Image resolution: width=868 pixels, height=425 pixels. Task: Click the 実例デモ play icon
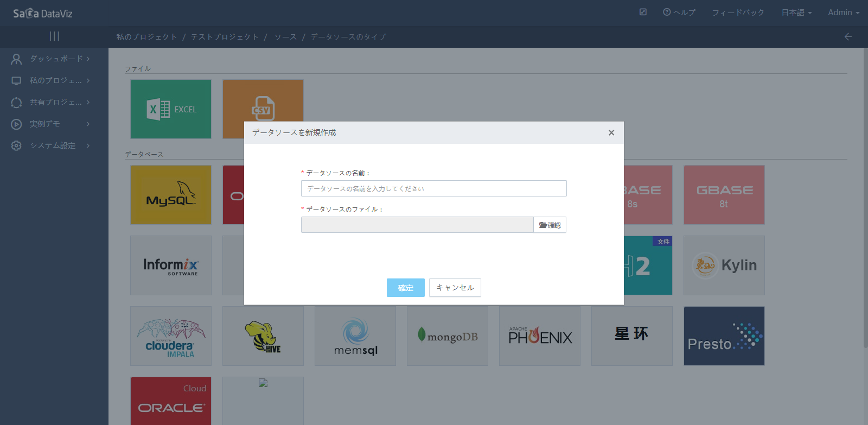(x=16, y=124)
